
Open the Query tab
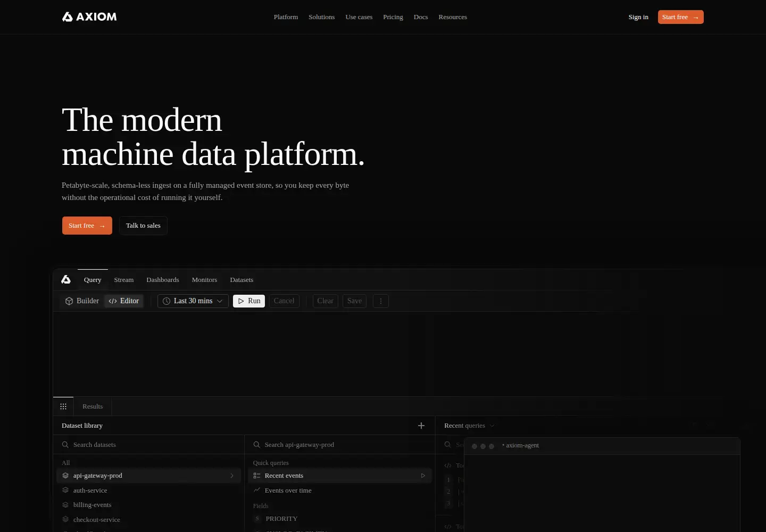93,280
